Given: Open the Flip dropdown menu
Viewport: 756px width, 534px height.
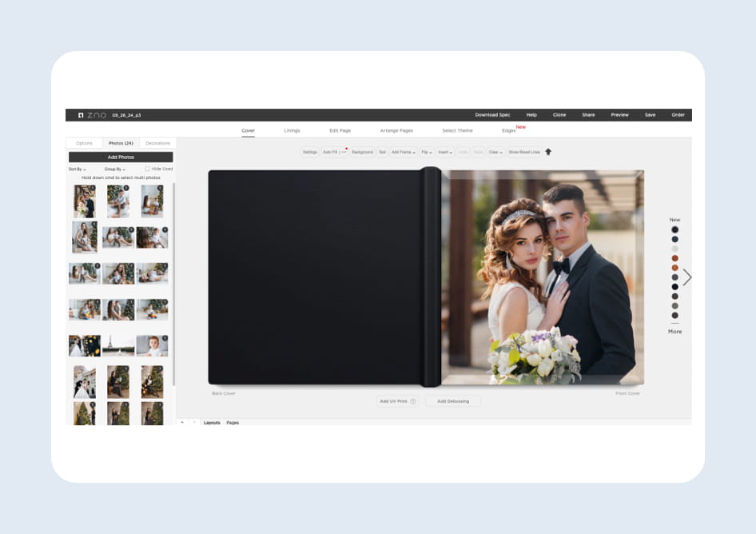Looking at the screenshot, I should click(x=427, y=152).
